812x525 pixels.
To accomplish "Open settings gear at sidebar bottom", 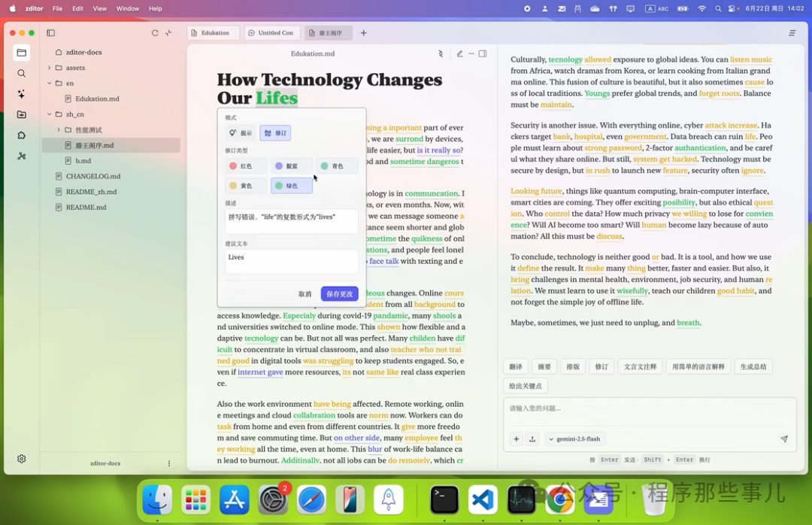I will (x=21, y=459).
